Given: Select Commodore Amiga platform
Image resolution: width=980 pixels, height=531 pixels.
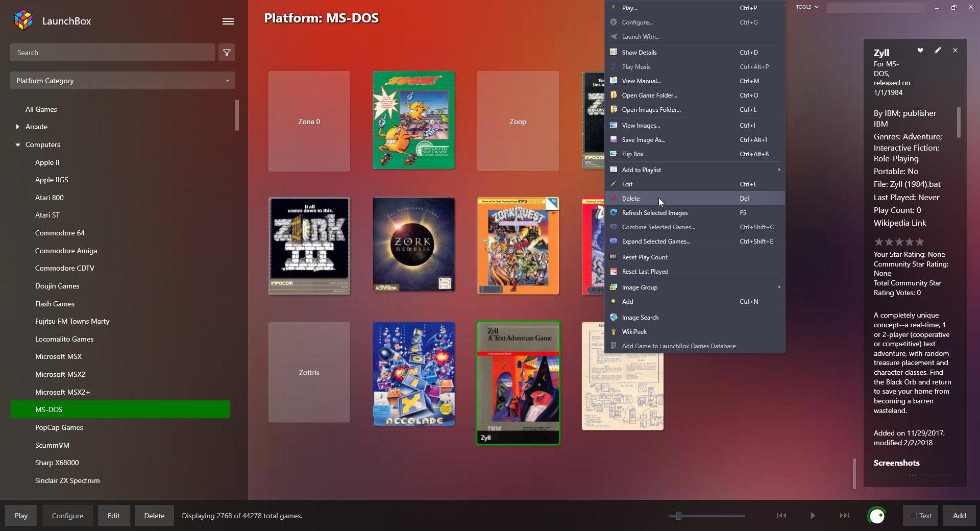Looking at the screenshot, I should [66, 251].
